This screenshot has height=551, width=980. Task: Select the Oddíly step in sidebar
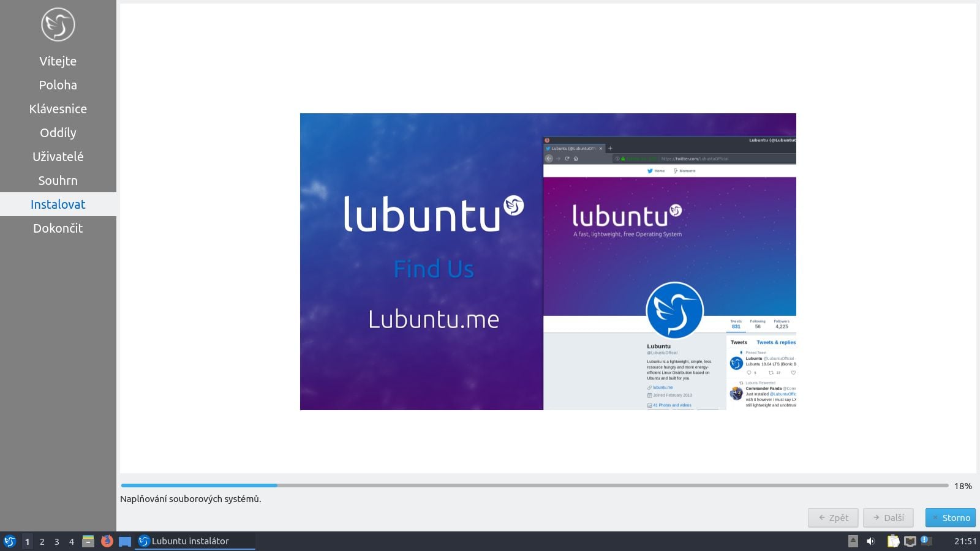point(58,132)
